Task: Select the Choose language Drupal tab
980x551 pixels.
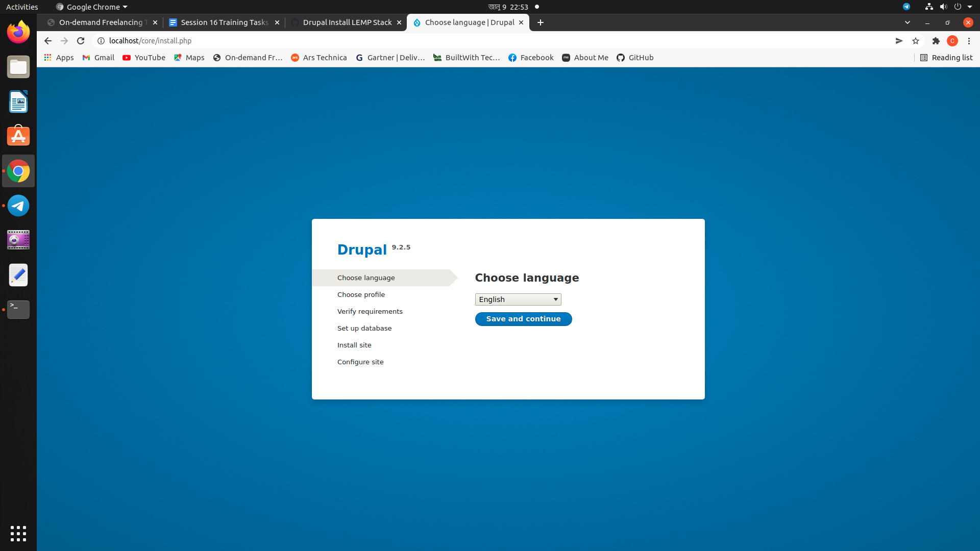Action: tap(468, 22)
